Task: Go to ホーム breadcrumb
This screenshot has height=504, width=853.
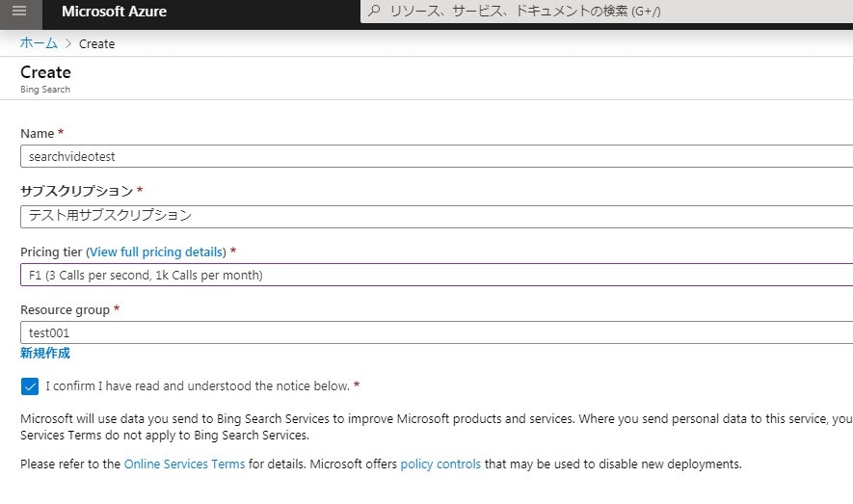Action: (39, 43)
